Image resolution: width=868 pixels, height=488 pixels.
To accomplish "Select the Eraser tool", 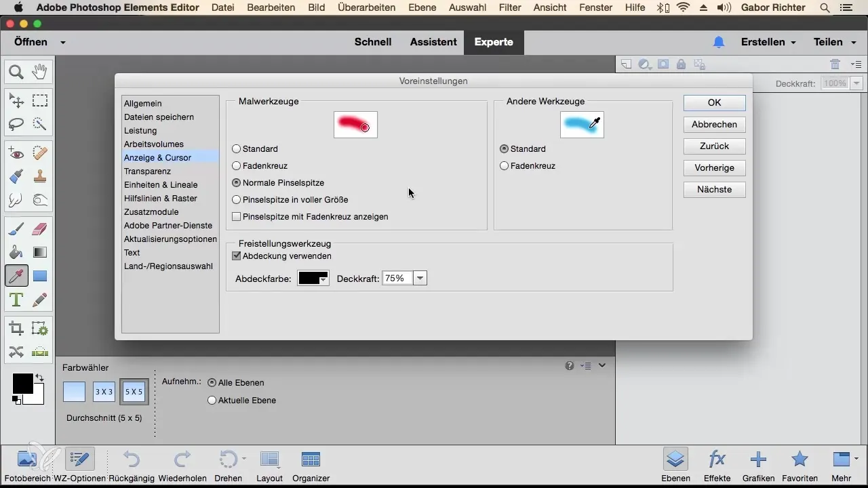I will coord(40,230).
